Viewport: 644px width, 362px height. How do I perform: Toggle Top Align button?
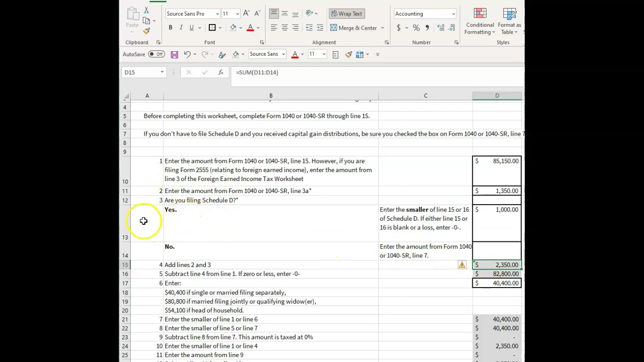tap(274, 14)
